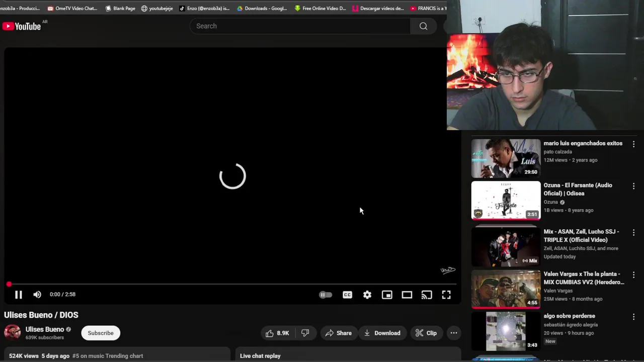Open the player settings gear
Screen dimensions: 644x362
[x=367, y=295]
